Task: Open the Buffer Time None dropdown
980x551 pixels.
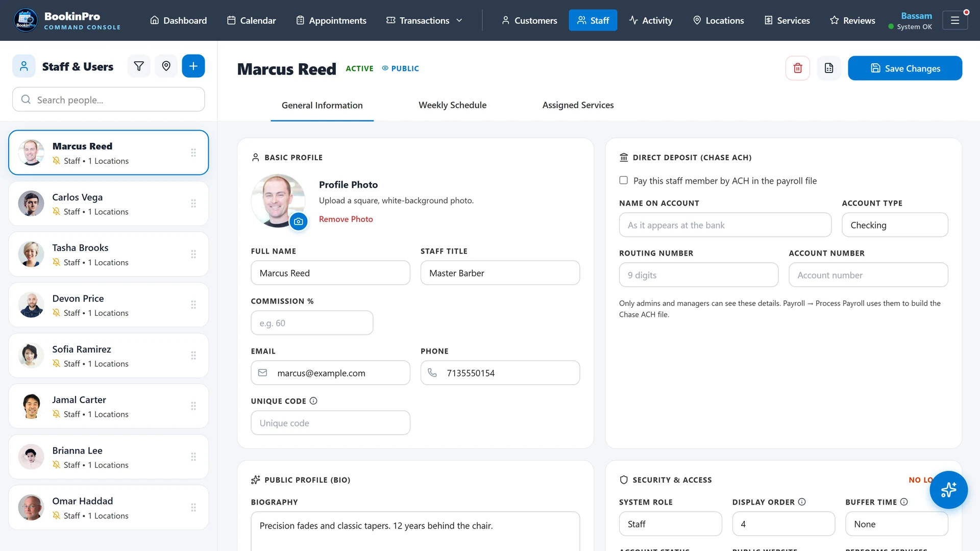Action: (896, 524)
